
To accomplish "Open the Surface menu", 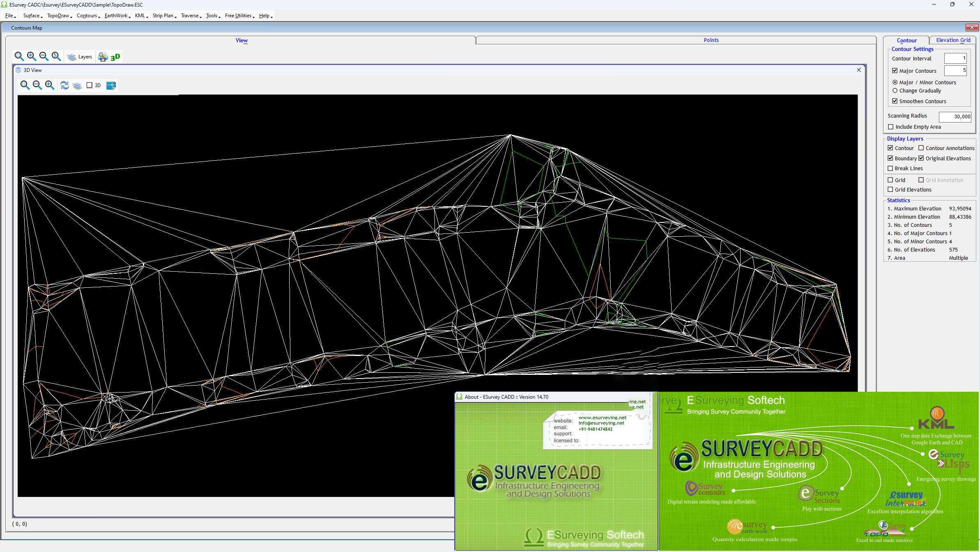I will [31, 16].
